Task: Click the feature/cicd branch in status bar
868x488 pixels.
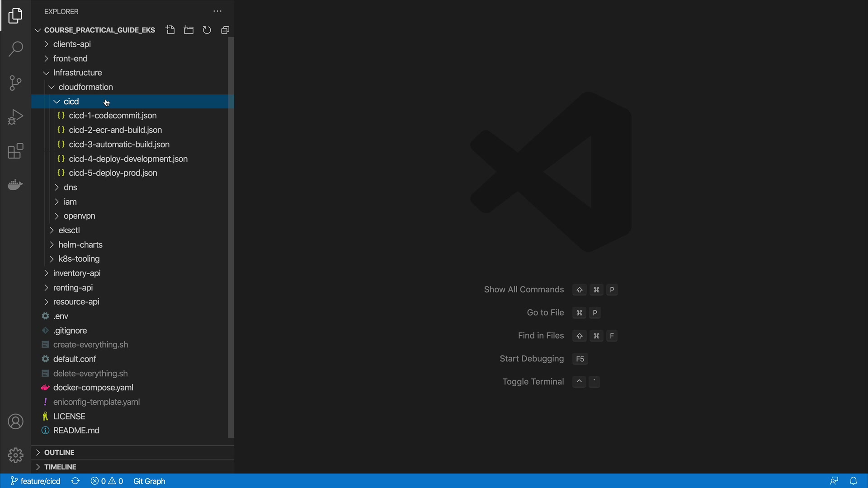Action: tap(36, 481)
